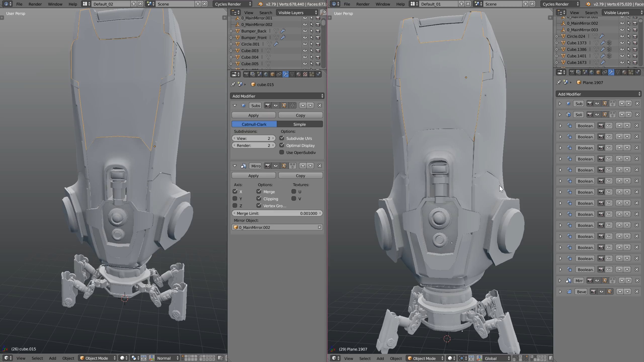The image size is (644, 362).
Task: Open the Material tab in left properties panel
Action: [x=298, y=74]
